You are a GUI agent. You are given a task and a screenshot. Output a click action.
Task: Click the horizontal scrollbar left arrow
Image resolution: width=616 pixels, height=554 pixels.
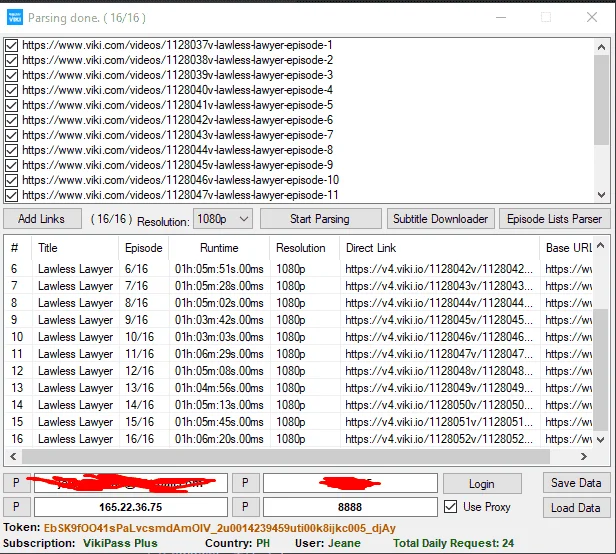[x=13, y=456]
